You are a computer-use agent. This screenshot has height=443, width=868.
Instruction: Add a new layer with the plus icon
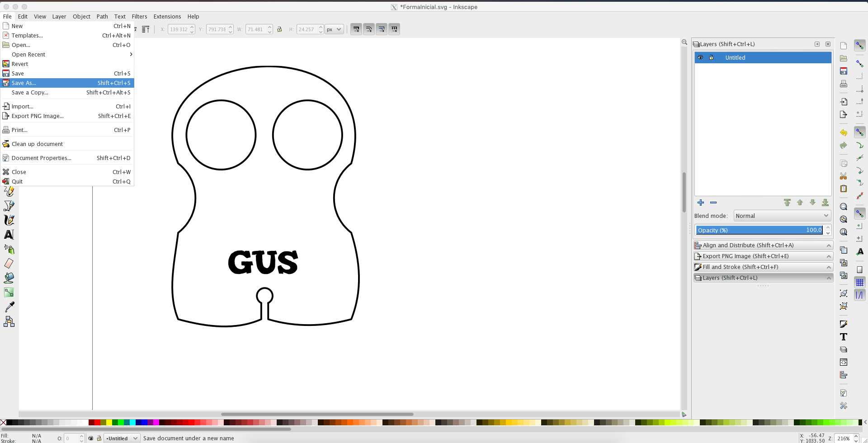(x=701, y=203)
